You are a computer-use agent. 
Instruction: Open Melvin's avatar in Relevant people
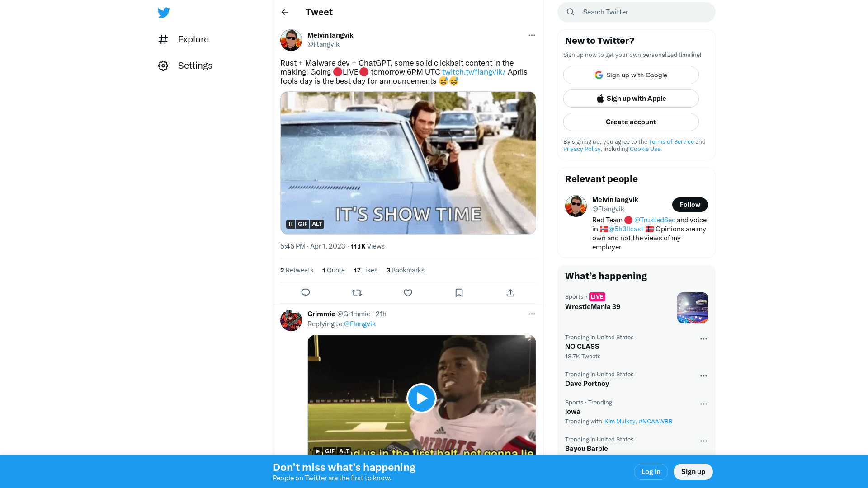(576, 206)
